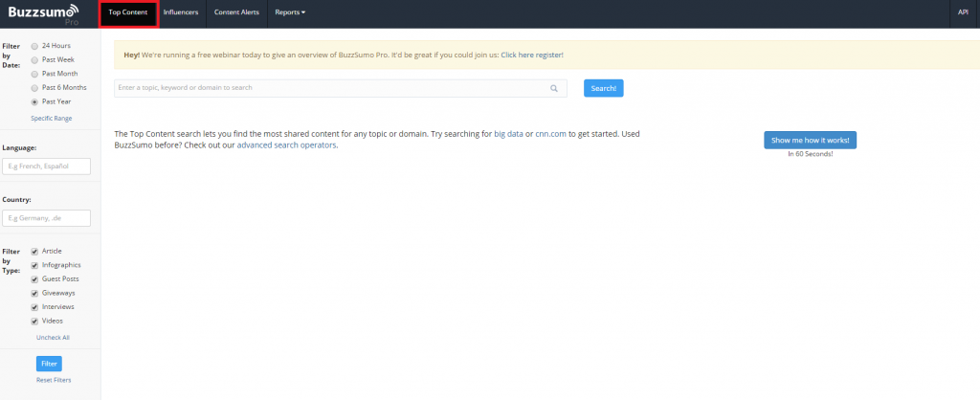Go to Content Alerts tab

coord(234,12)
